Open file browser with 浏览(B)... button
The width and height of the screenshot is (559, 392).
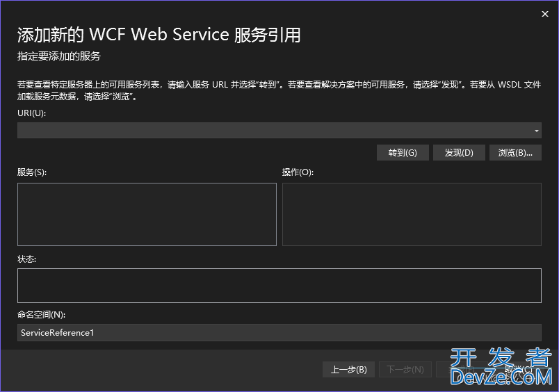(515, 153)
